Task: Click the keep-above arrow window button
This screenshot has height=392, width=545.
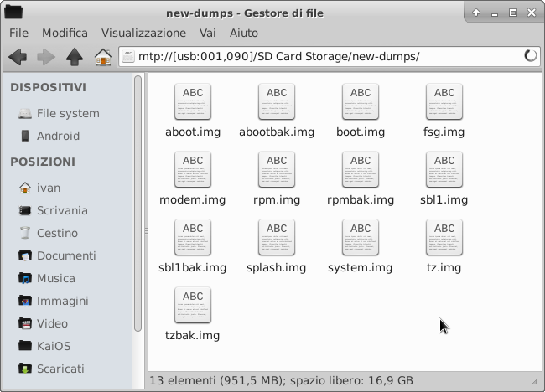Action: (476, 13)
